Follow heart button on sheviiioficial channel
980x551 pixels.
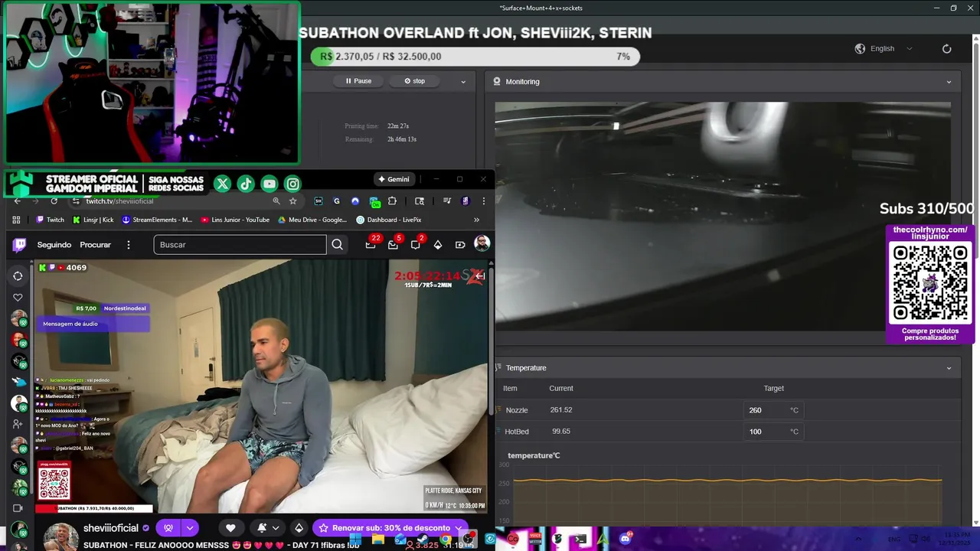[230, 528]
